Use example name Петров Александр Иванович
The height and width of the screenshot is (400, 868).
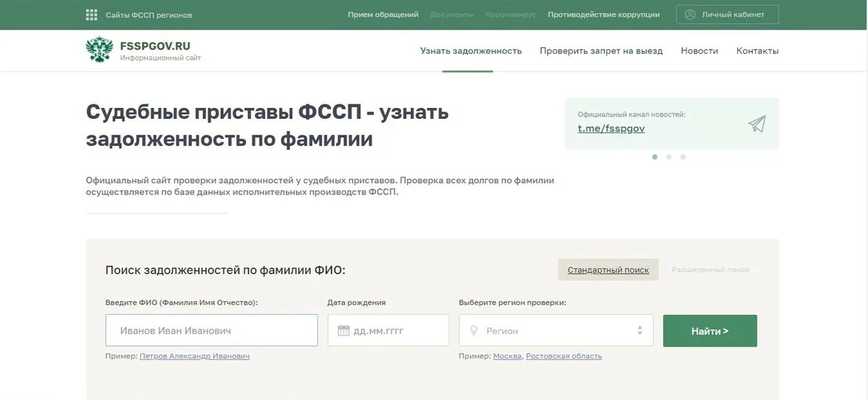[x=194, y=356]
